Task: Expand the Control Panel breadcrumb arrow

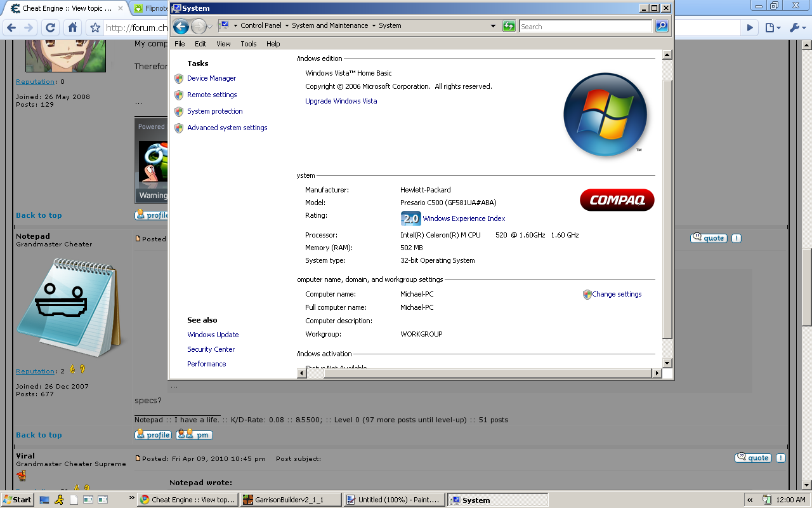Action: click(286, 26)
